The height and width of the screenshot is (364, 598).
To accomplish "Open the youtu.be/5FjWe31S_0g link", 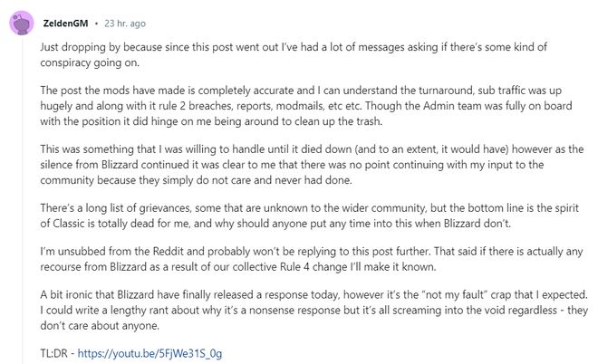I will (x=149, y=353).
